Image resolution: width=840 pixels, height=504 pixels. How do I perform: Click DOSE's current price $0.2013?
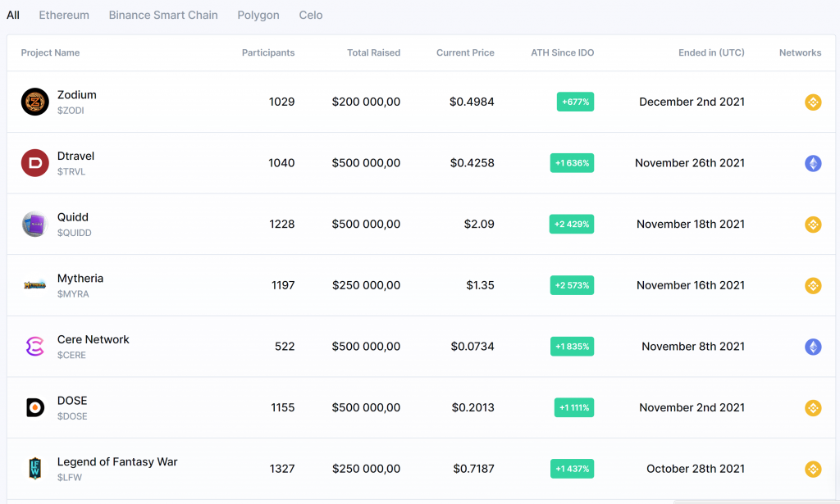click(473, 407)
